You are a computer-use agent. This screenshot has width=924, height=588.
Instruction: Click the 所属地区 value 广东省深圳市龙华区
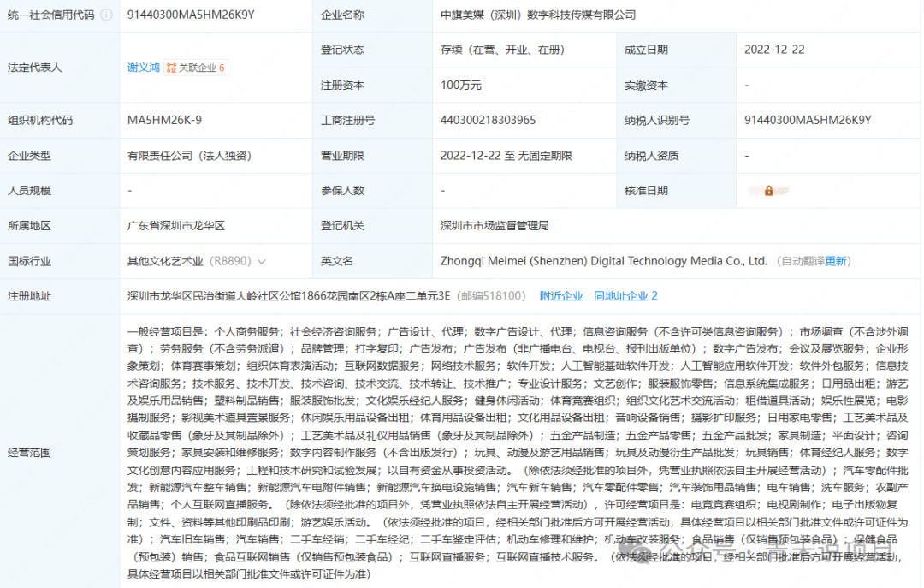[175, 226]
